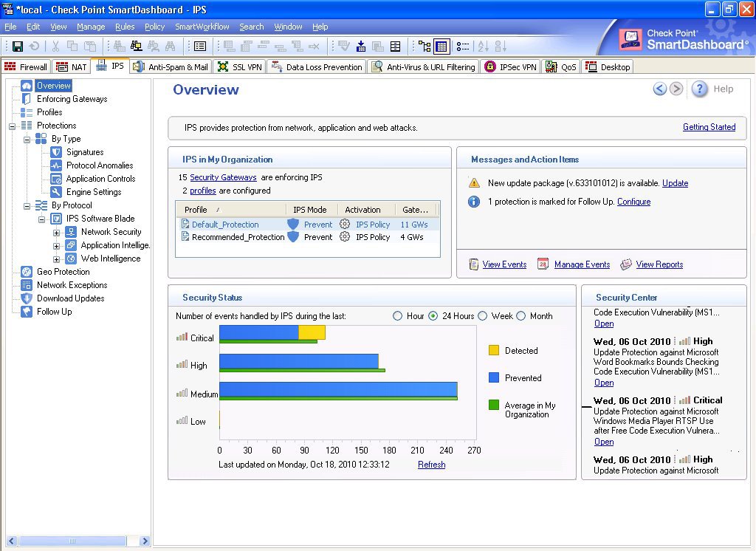
Task: Click the back navigation arrow icon
Action: tap(660, 89)
